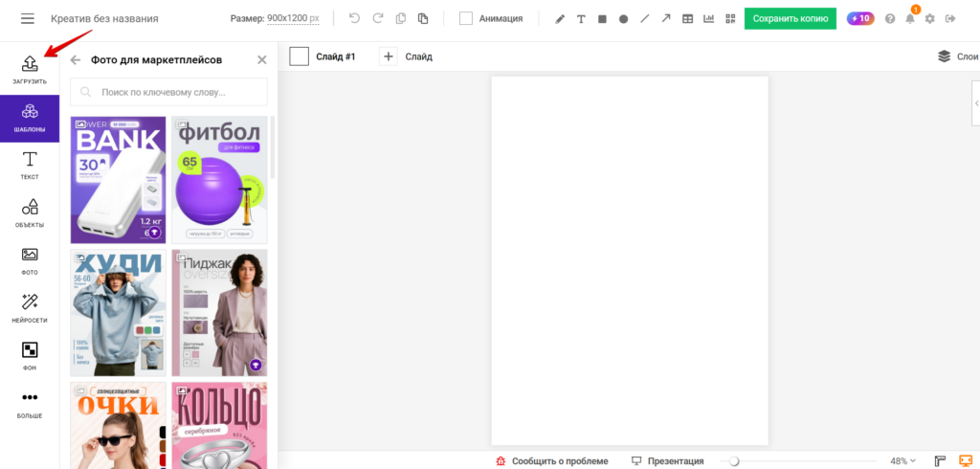Click the paste icon in toolbar

click(423, 19)
